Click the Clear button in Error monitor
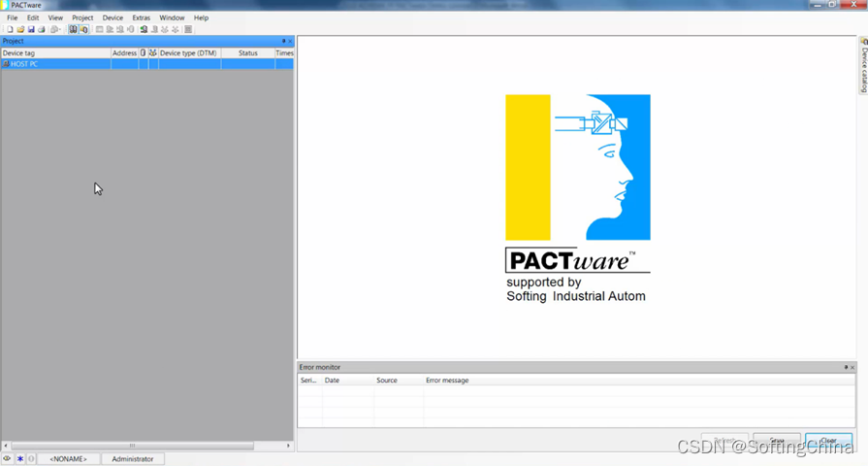Image resolution: width=868 pixels, height=466 pixels. [x=828, y=441]
